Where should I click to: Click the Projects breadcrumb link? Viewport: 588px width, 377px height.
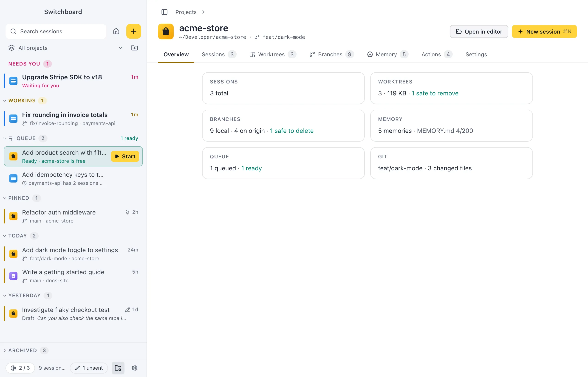[186, 12]
